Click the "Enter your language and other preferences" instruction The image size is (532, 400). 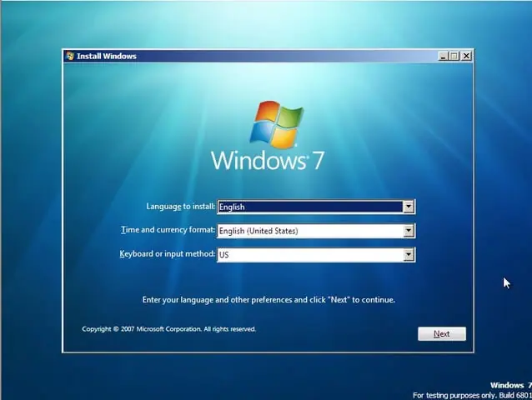pos(269,300)
